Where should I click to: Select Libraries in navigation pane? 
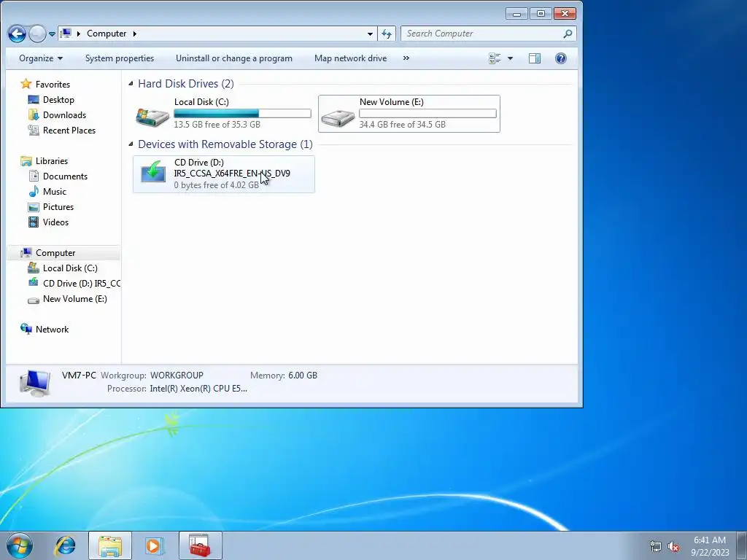[52, 161]
